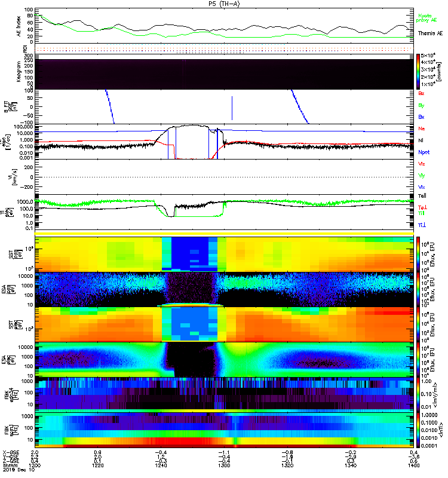Screen dimensions: 448x478
Task: Click the "-3.6" Y-GSE value
Action: coord(413,456)
